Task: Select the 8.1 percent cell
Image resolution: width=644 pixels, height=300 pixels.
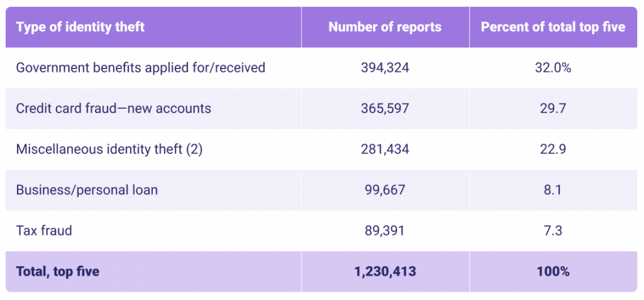Action: click(x=553, y=190)
